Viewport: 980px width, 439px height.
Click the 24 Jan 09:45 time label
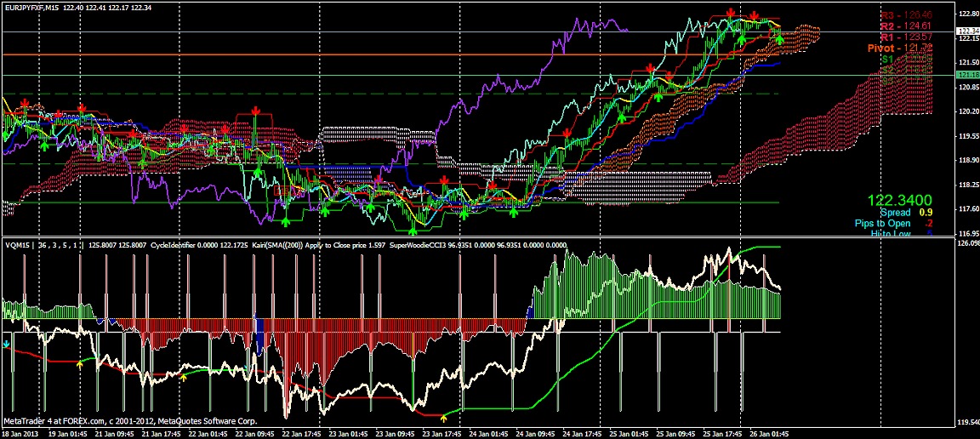pyautogui.click(x=536, y=433)
